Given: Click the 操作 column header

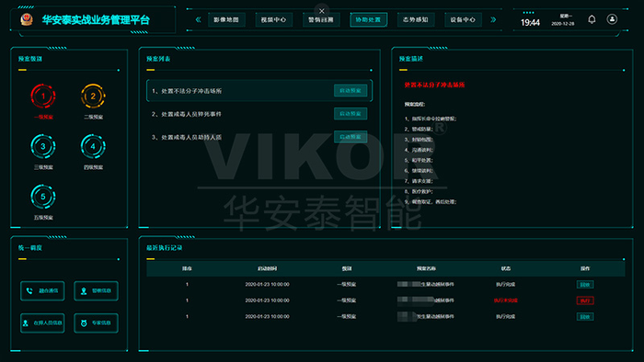Looking at the screenshot, I should [x=585, y=268].
